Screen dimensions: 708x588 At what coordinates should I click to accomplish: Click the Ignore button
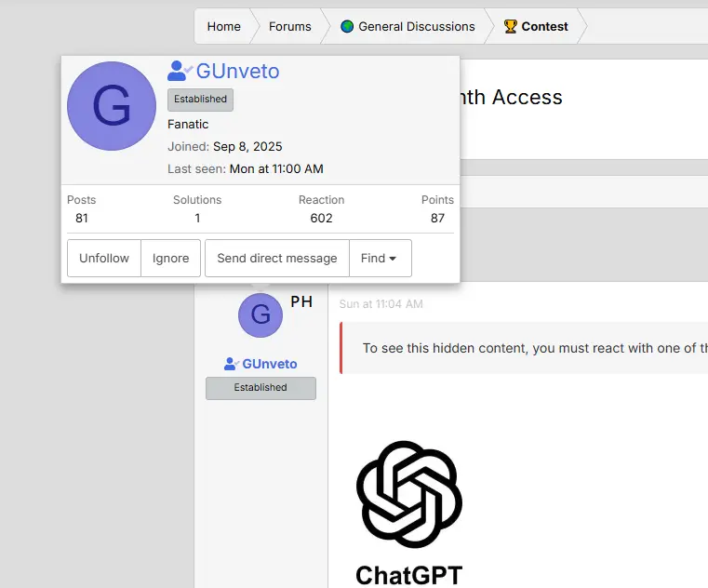pyautogui.click(x=170, y=259)
